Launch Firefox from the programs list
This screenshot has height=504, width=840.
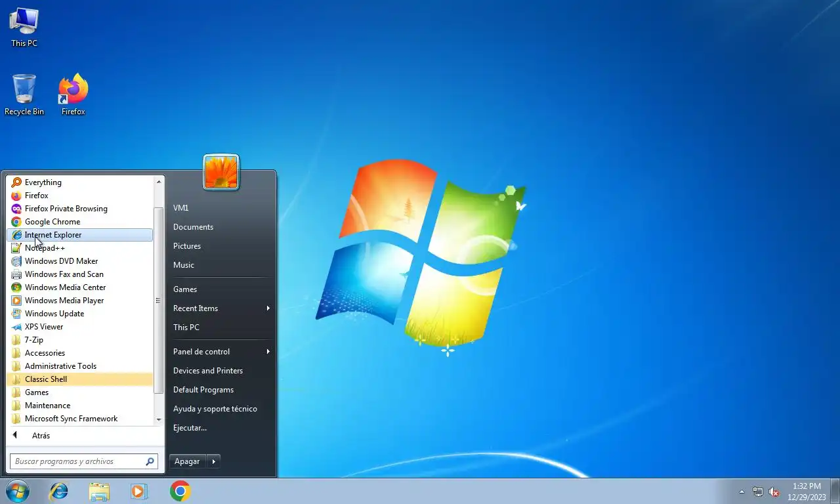79,196
